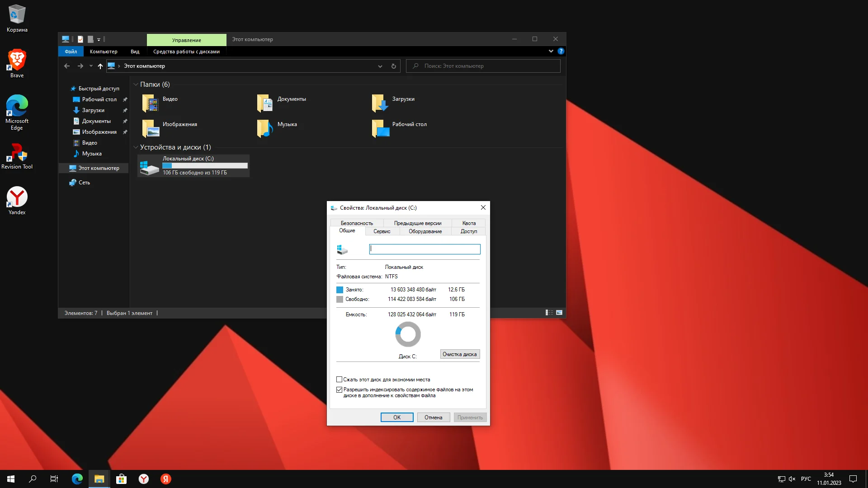The image size is (868, 488).
Task: Switch to large icons view in status bar
Action: (559, 313)
